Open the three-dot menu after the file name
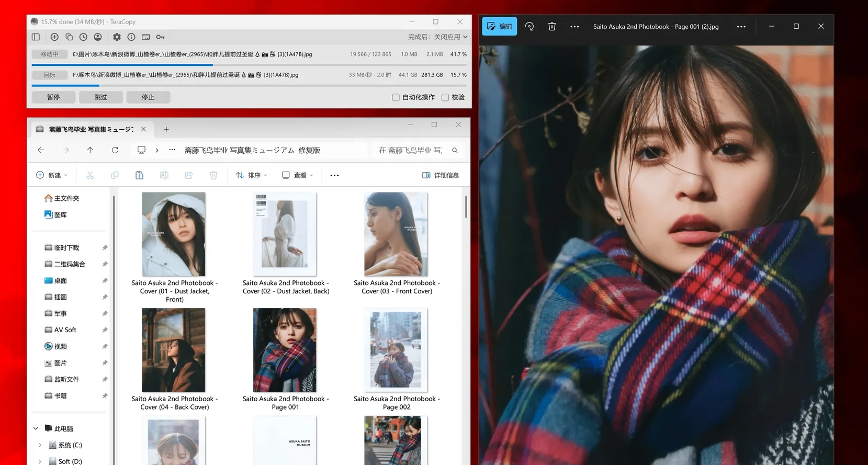 point(741,26)
